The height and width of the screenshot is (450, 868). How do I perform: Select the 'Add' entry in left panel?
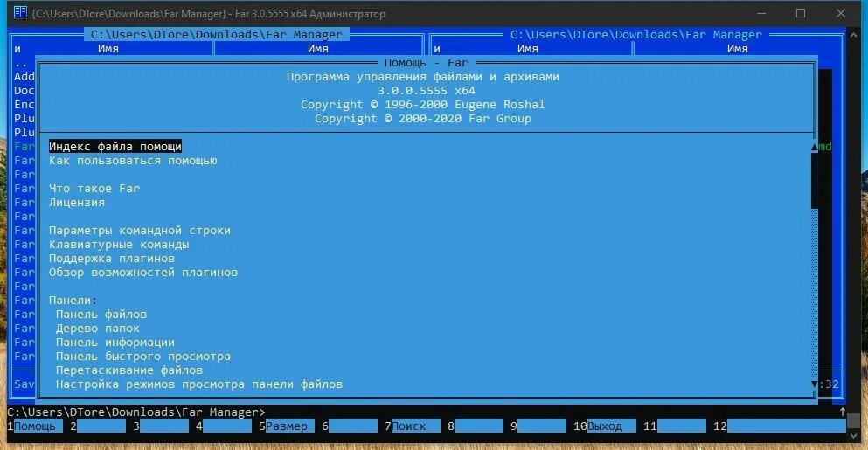[24, 76]
